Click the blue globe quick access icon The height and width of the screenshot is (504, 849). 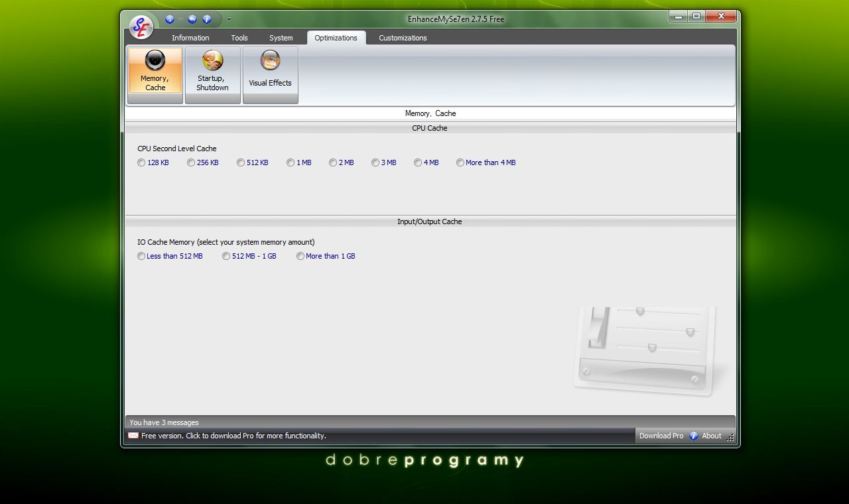170,19
